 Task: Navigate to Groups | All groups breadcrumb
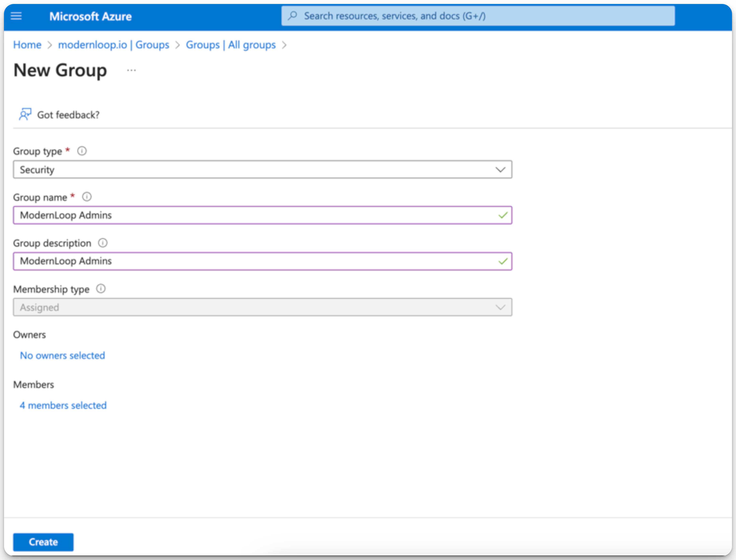[231, 45]
